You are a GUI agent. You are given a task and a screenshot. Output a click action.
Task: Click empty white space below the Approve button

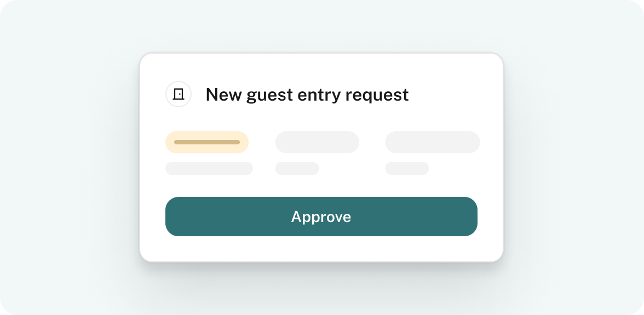pyautogui.click(x=321, y=248)
